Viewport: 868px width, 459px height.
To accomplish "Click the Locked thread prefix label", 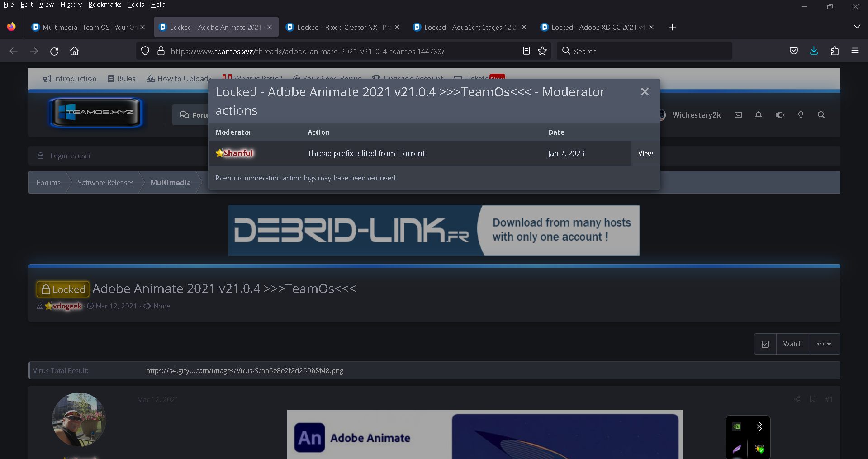I will 63,289.
